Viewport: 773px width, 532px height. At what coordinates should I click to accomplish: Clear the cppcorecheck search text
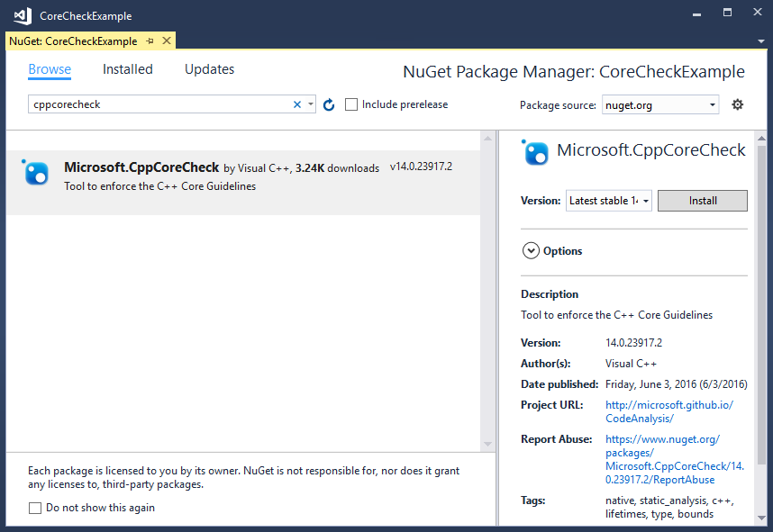(x=296, y=104)
